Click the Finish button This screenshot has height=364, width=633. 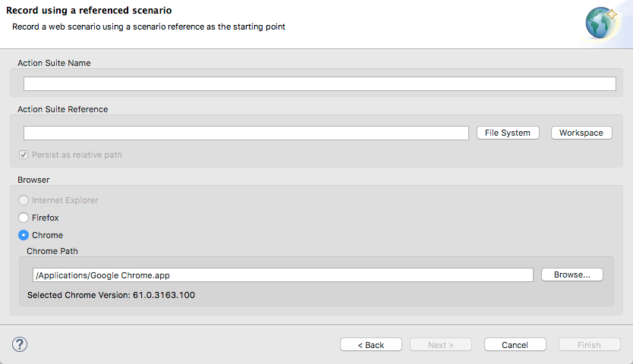[x=590, y=344]
